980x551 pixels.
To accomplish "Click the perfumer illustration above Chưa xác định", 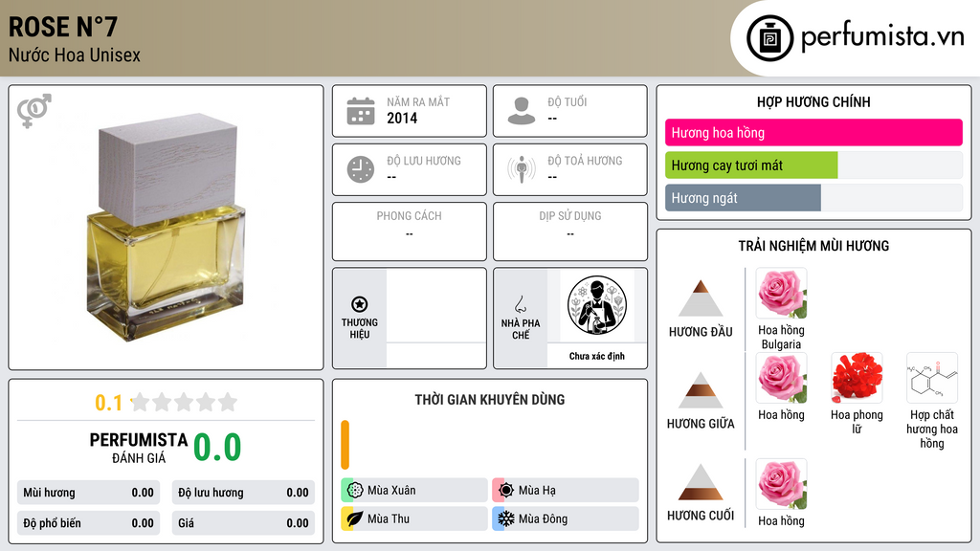I will [597, 305].
